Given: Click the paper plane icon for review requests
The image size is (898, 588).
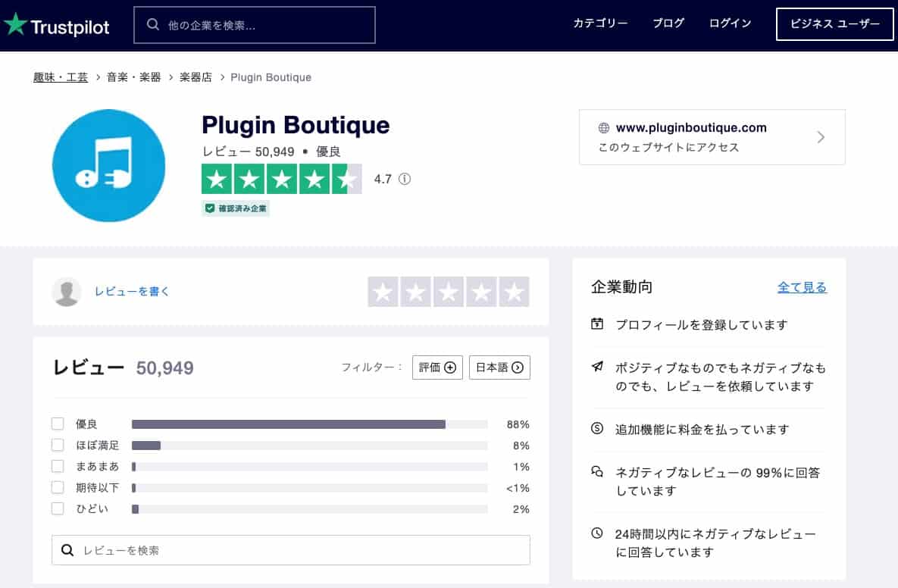Looking at the screenshot, I should 596,367.
